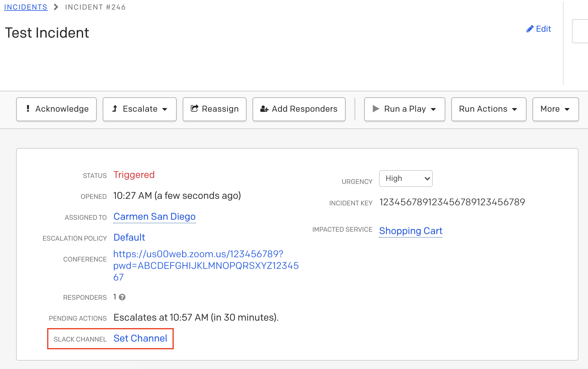
Task: Click the exclamation icon on Acknowledge
Action: (28, 109)
